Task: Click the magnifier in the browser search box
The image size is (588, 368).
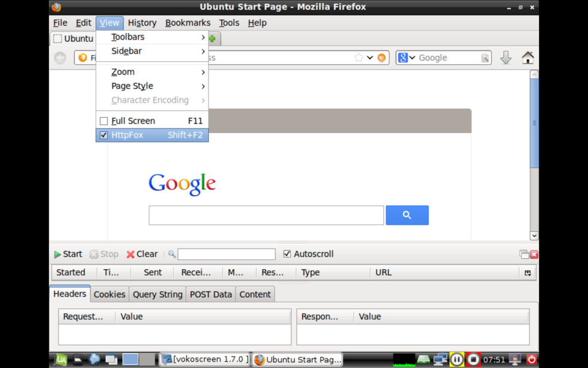Action: pyautogui.click(x=485, y=57)
